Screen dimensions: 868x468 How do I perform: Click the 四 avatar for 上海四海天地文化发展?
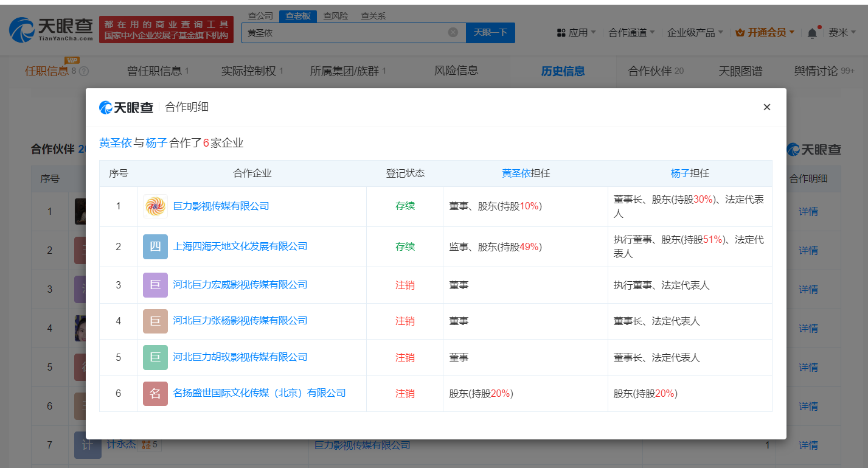coord(155,246)
